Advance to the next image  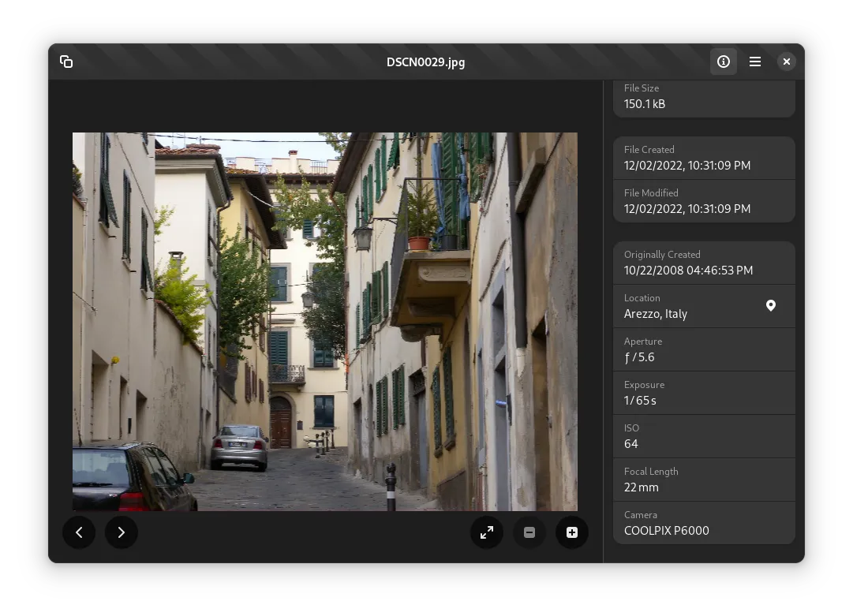coord(122,532)
